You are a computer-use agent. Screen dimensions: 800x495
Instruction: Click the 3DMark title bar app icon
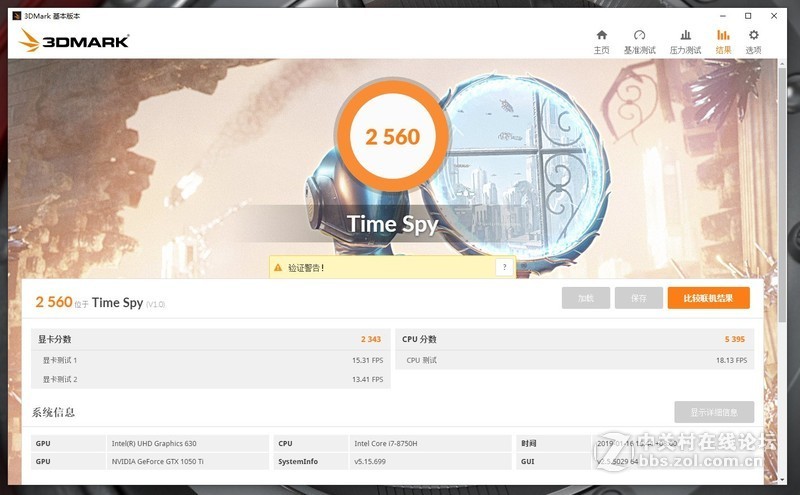click(x=17, y=16)
